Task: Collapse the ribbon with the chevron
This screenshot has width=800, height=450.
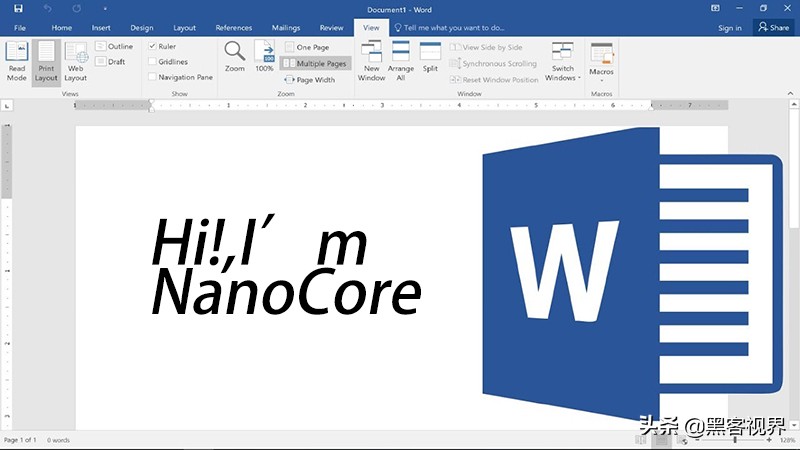Action: click(x=790, y=93)
